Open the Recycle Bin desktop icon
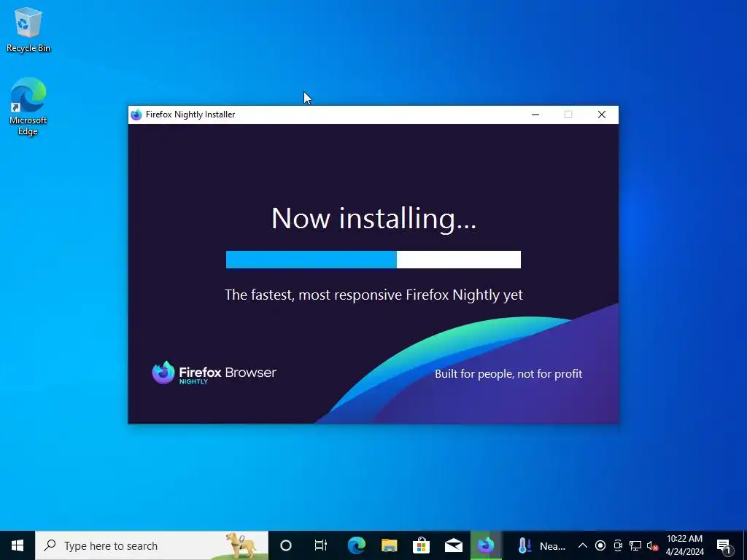The image size is (747, 560). click(28, 30)
